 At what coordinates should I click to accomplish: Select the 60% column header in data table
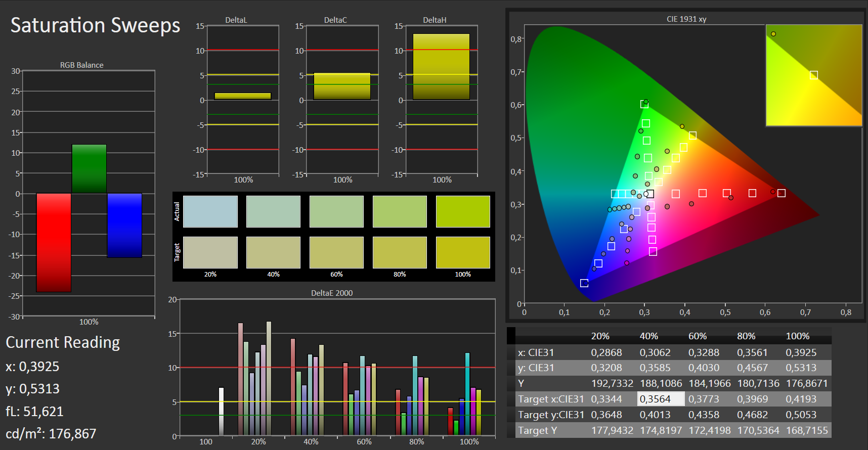pos(697,336)
